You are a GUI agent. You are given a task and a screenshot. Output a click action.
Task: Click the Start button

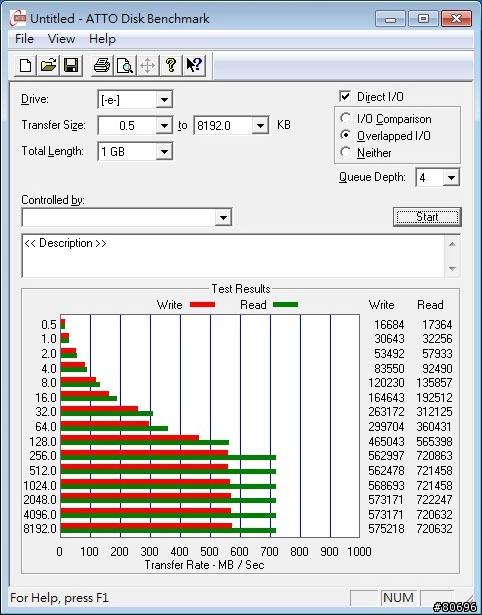pos(427,217)
